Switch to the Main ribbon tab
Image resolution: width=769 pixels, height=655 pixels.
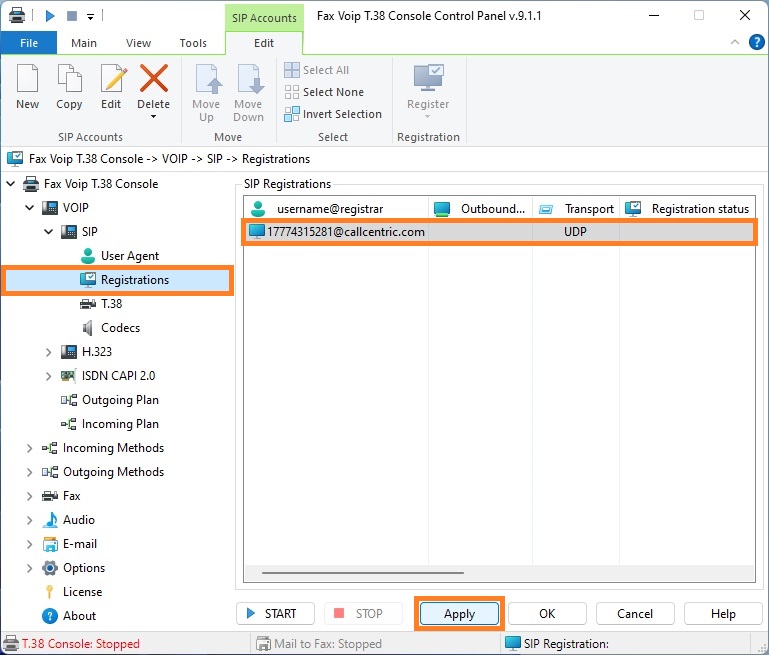[x=84, y=43]
